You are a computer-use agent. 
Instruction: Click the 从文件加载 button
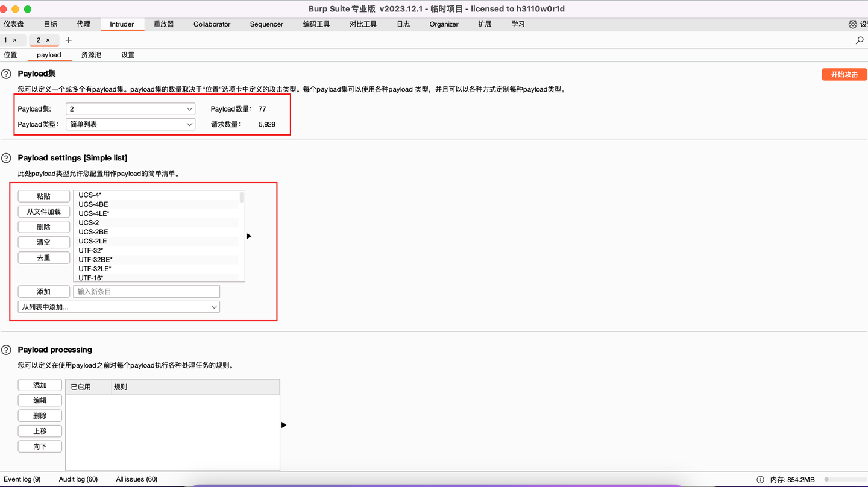click(x=43, y=211)
